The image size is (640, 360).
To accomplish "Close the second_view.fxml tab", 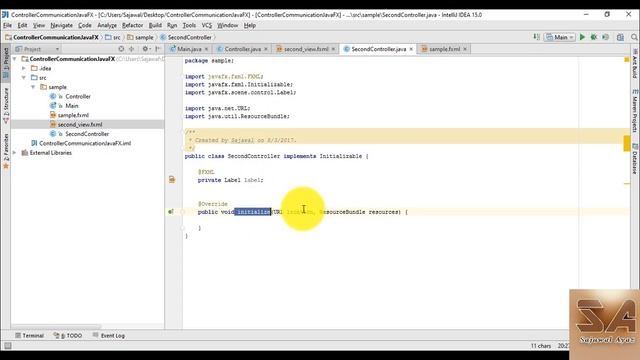I will pos(333,49).
